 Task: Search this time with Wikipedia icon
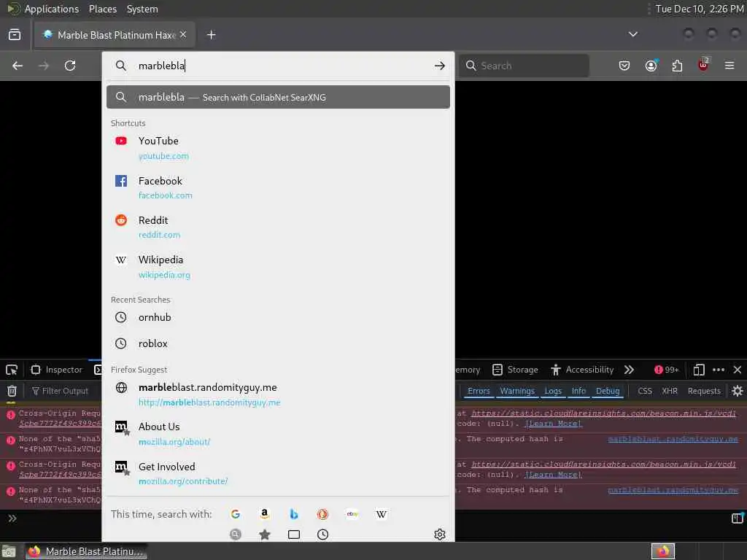pos(381,514)
